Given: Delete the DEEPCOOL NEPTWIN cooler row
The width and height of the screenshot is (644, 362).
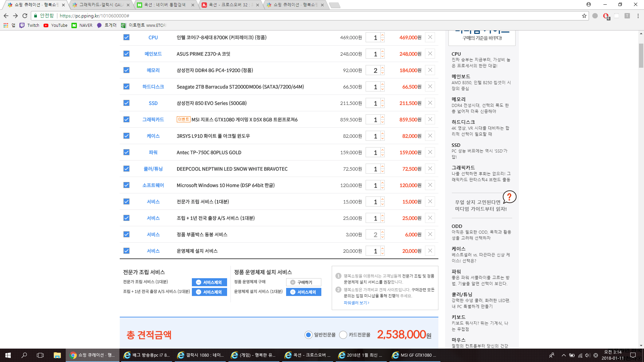Looking at the screenshot, I should (x=430, y=169).
